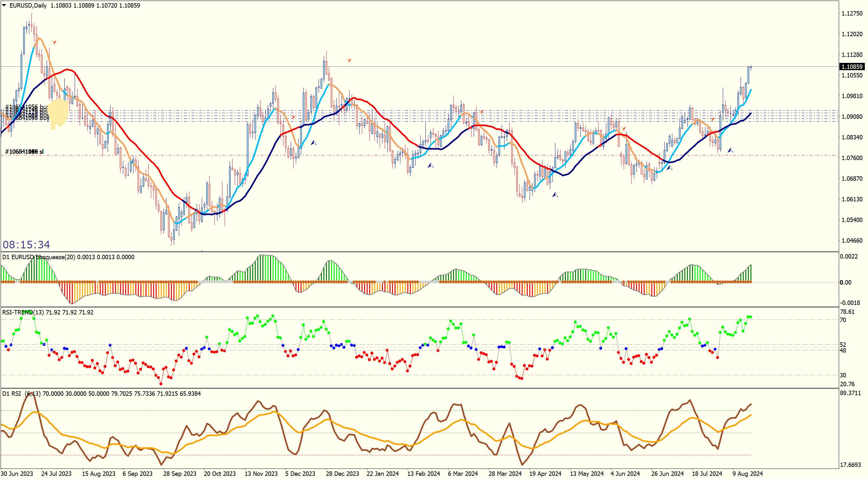Click the RSI-TREND(13) indicator label
Viewport: 868px width, 479px height.
pos(23,312)
